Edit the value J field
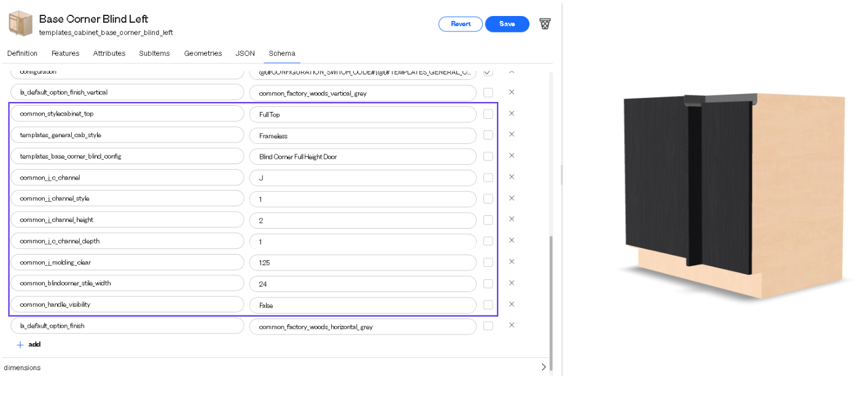The height and width of the screenshot is (396, 868). point(363,178)
